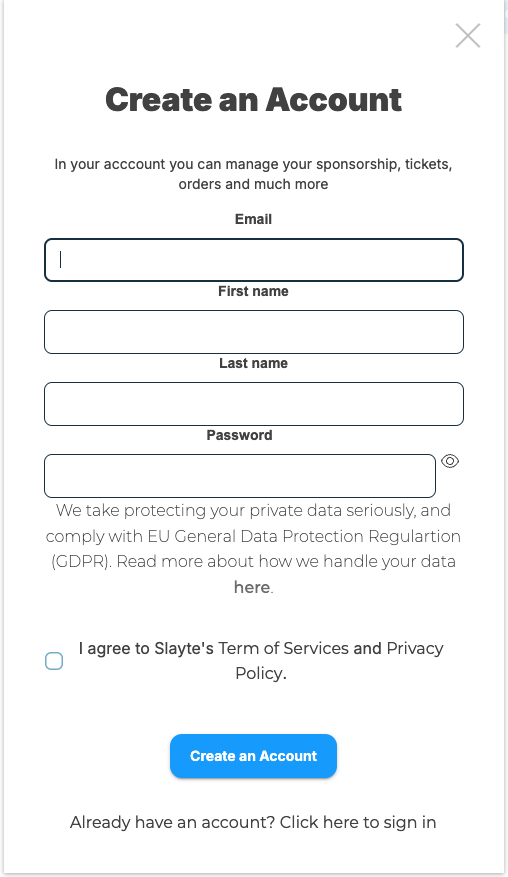Select the Last name text box

(254, 404)
